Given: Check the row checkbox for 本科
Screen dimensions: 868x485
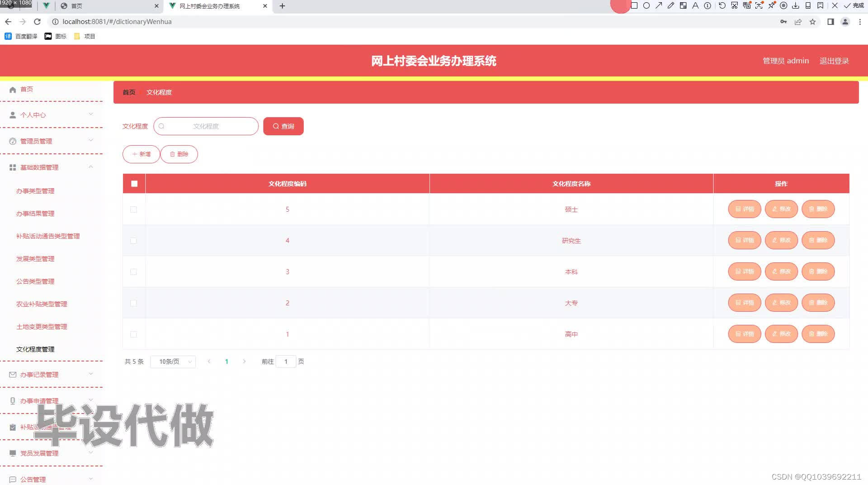Looking at the screenshot, I should point(133,272).
